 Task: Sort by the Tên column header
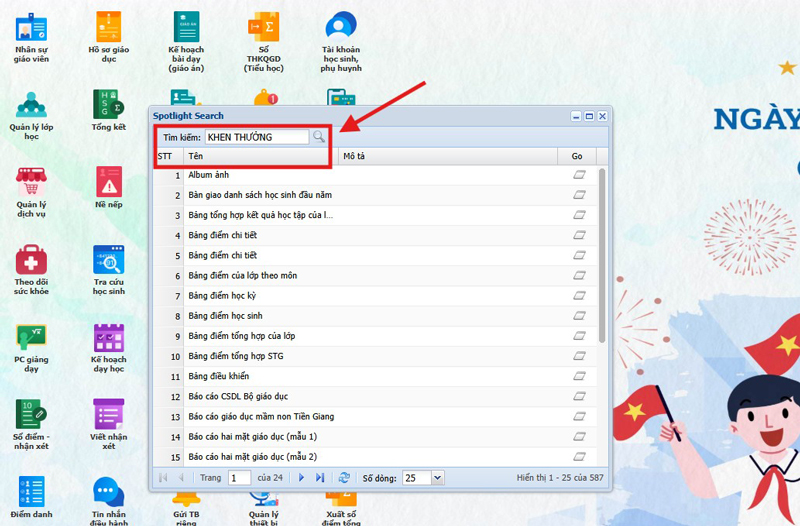[x=261, y=156]
